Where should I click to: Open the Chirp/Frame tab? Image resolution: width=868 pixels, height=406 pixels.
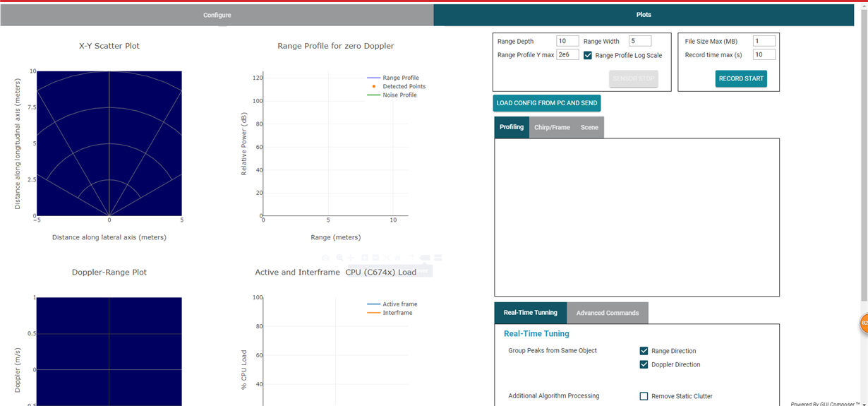552,127
